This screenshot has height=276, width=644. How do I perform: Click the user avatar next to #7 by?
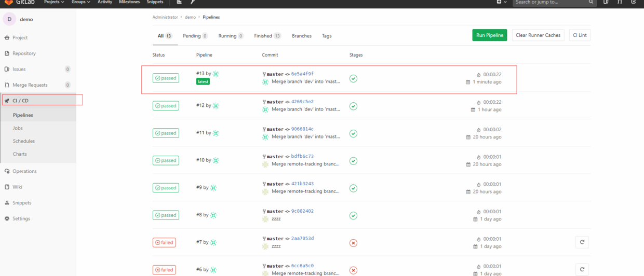pyautogui.click(x=213, y=242)
